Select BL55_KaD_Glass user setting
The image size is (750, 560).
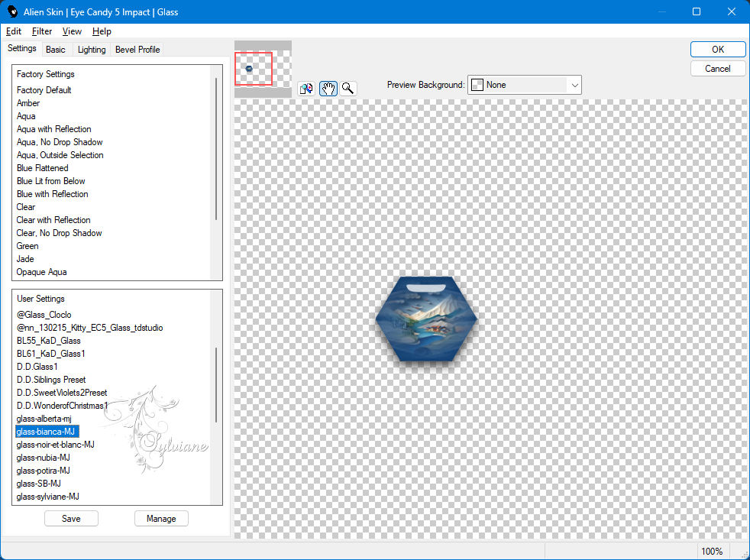(48, 340)
